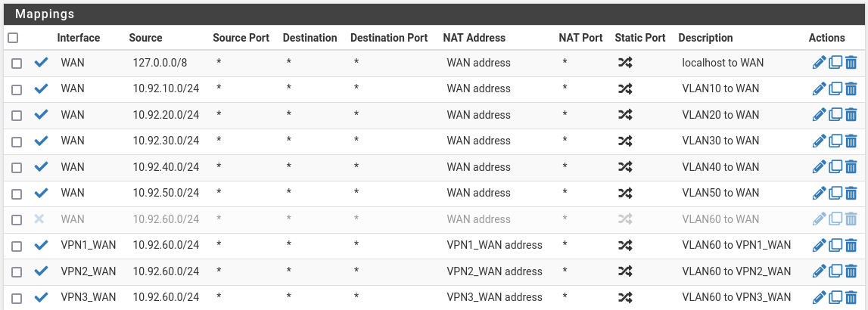Click the static port icon for VLAN20
The height and width of the screenshot is (310, 868).
(624, 115)
